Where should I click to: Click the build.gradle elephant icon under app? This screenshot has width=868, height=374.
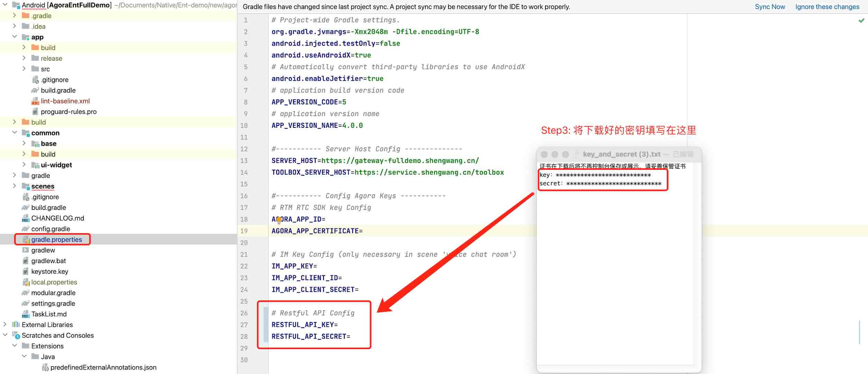pos(35,90)
